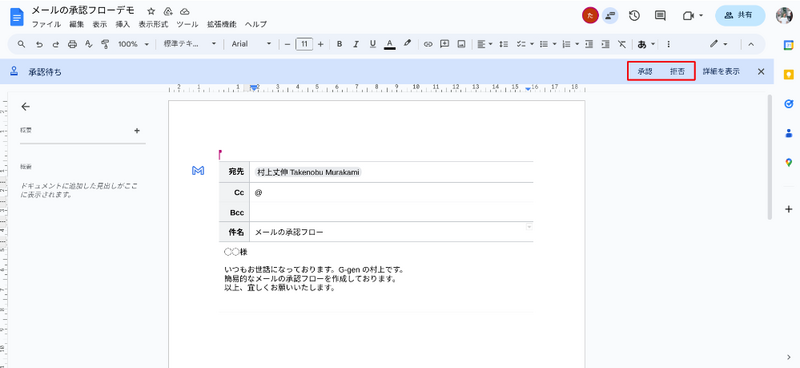
Task: Decrease font size with the minus button
Action: 287,44
